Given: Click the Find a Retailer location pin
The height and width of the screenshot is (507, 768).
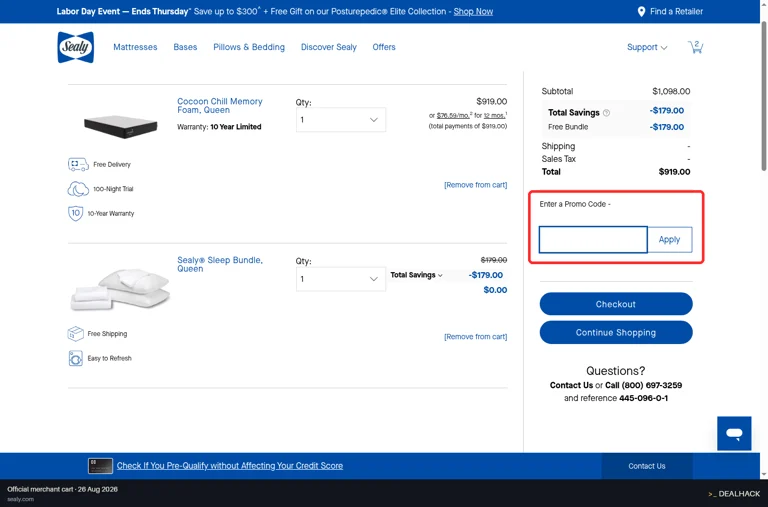Looking at the screenshot, I should 641,12.
